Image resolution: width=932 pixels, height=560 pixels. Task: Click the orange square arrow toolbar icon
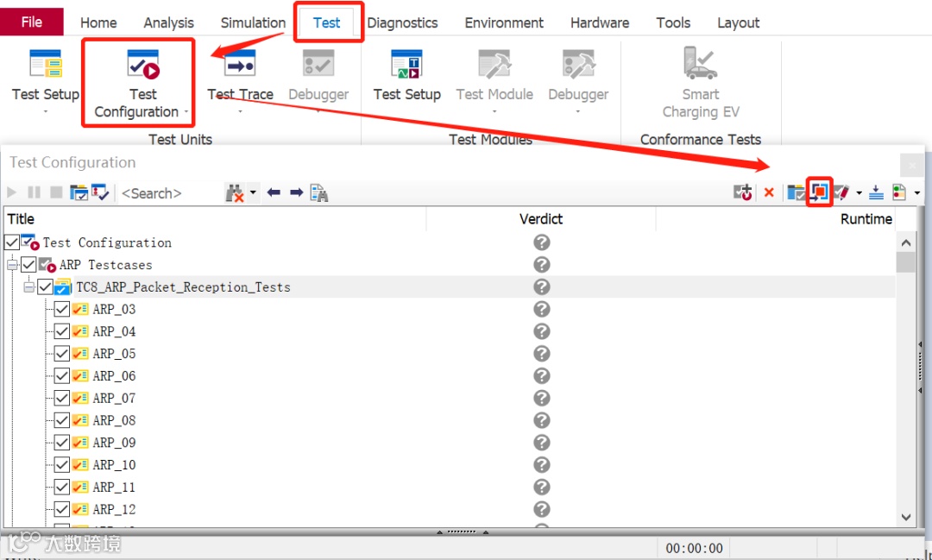point(819,192)
